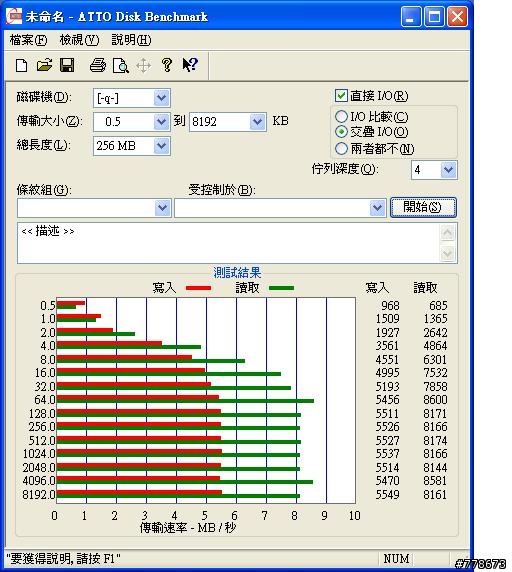Open the 說明(H) menu
The height and width of the screenshot is (572, 512).
point(131,40)
